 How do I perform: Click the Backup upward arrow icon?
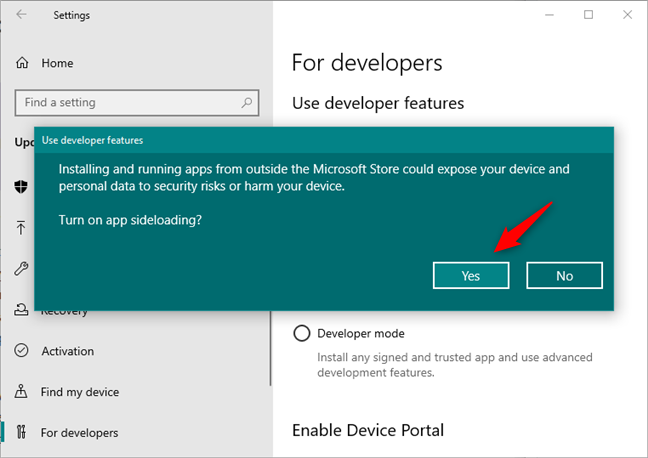point(21,228)
